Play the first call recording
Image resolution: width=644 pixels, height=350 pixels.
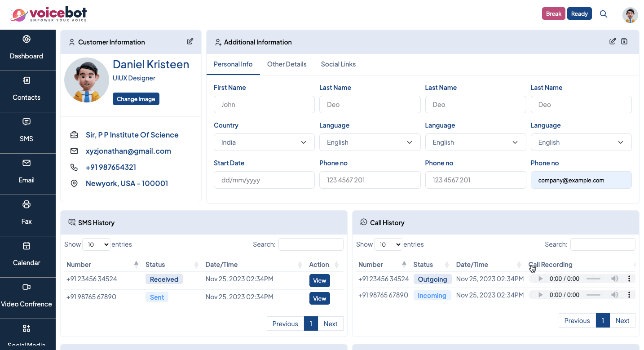point(540,279)
